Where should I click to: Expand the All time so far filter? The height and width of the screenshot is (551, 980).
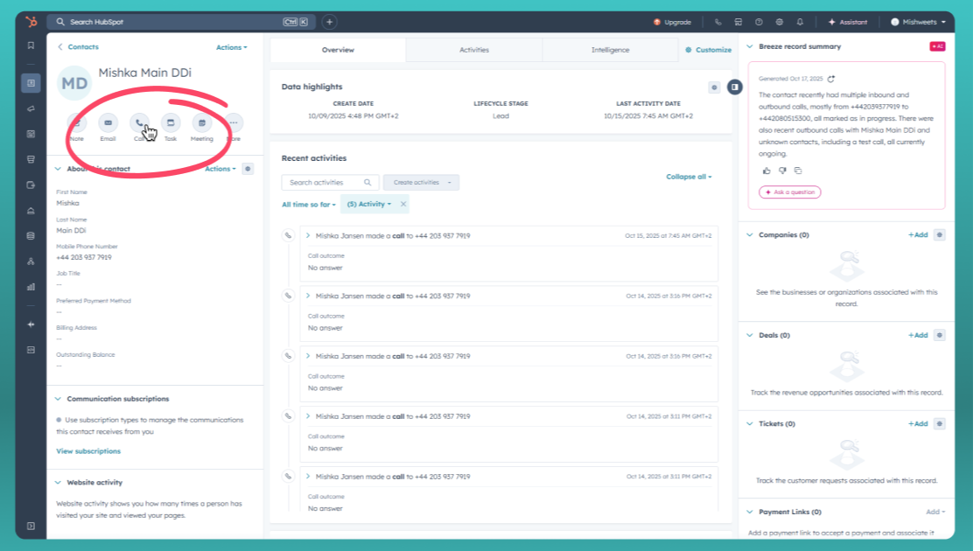(x=308, y=205)
